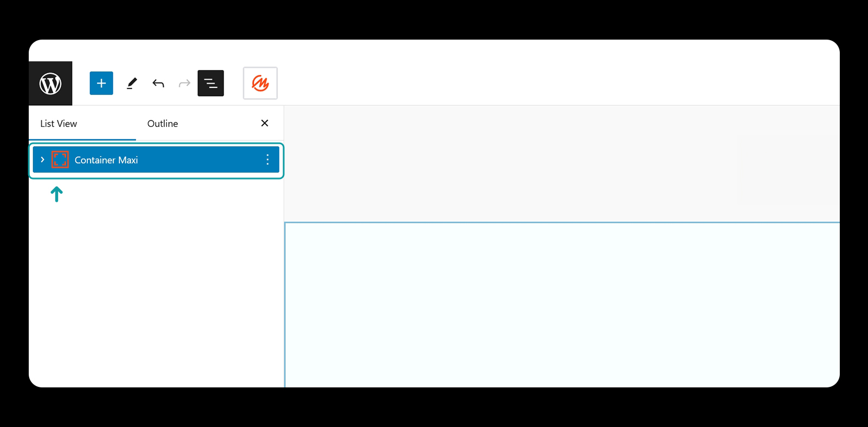This screenshot has width=868, height=427.
Task: Expand the Container Maxi chevron
Action: click(42, 160)
